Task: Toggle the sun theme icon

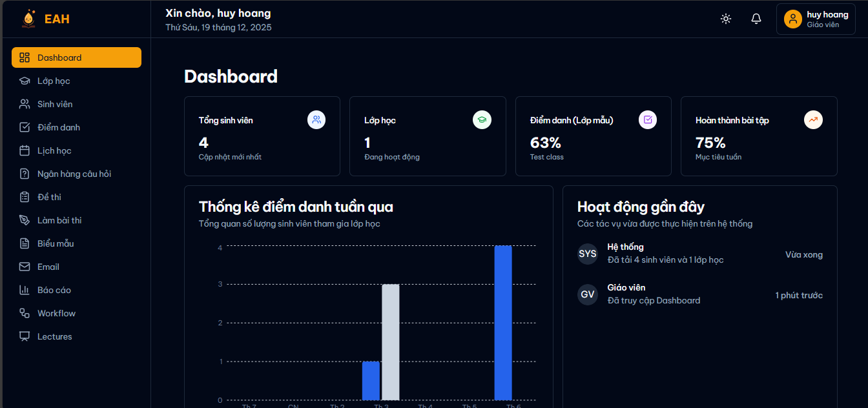Action: click(726, 19)
